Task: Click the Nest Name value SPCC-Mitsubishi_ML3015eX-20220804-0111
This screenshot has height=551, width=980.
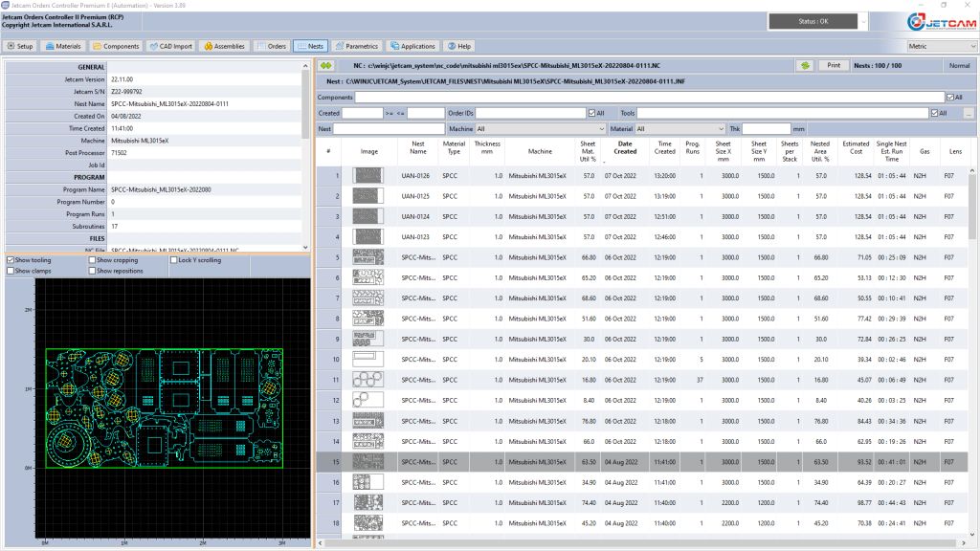Action: click(169, 103)
